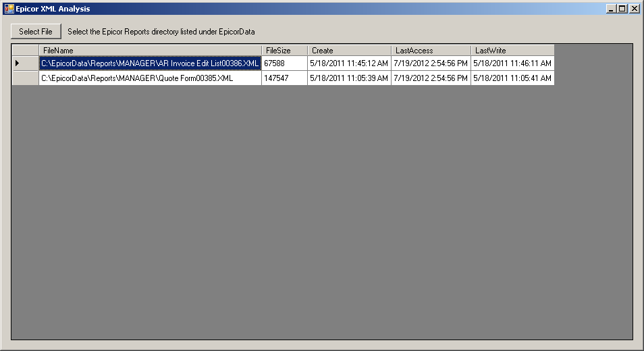644x351 pixels.
Task: Select Create date 5/18/2011 11:05:39 AM
Action: tap(349, 78)
